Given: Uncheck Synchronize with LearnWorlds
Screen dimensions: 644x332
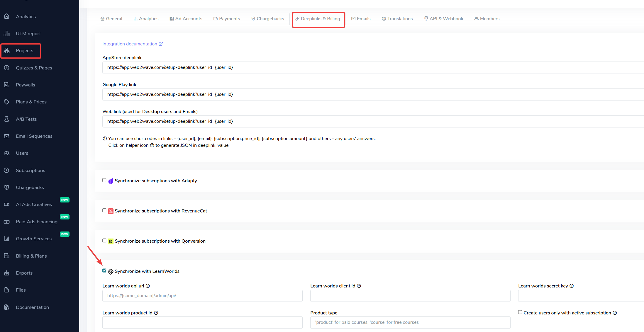Looking at the screenshot, I should pos(104,271).
